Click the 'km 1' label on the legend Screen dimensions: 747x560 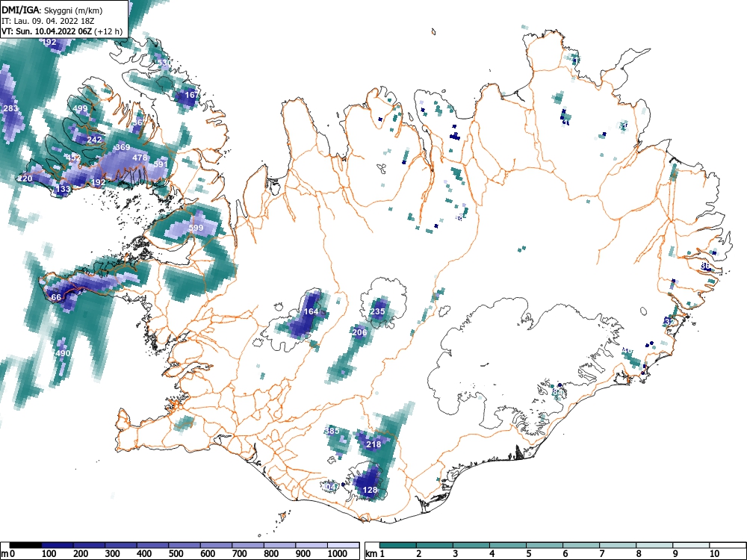point(376,554)
